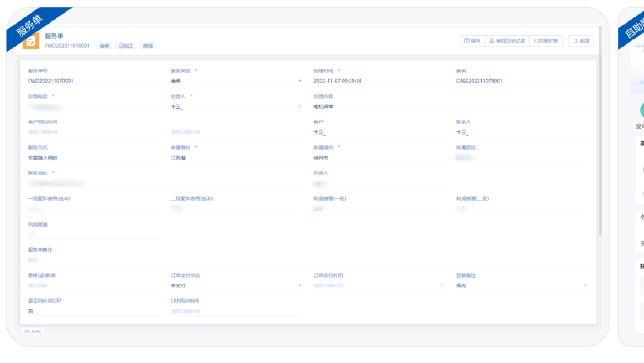Open the 订单支付状态 dropdown arrow
Screen dimensions: 644x363
point(299,285)
